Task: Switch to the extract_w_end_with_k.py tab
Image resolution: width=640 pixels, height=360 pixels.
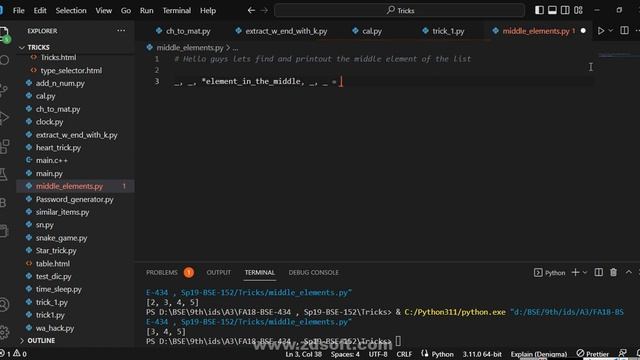Action: click(282, 31)
